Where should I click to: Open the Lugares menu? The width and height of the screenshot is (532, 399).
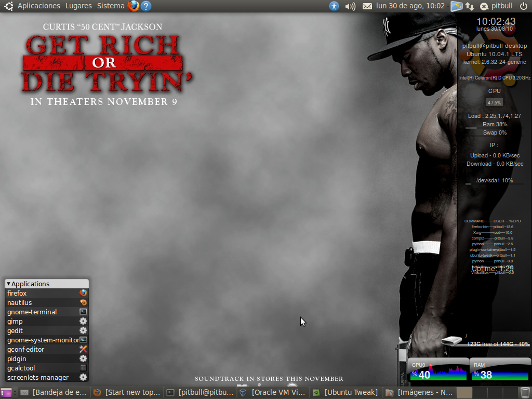point(78,6)
